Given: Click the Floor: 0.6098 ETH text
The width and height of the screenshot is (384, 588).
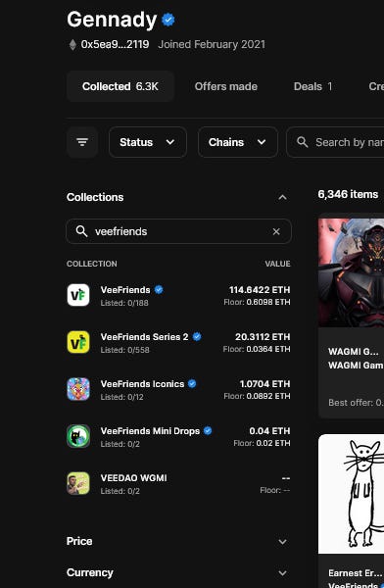Looking at the screenshot, I should pos(257,302).
